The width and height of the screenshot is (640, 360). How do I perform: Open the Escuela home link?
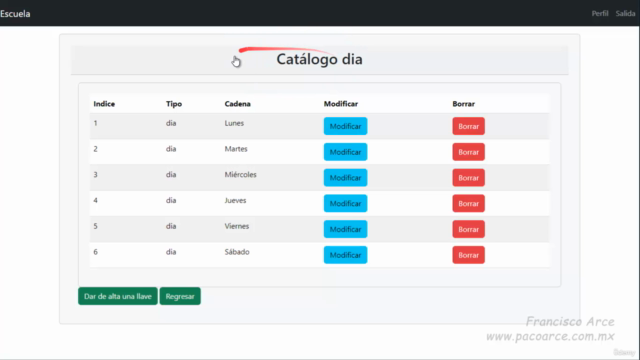[x=15, y=13]
